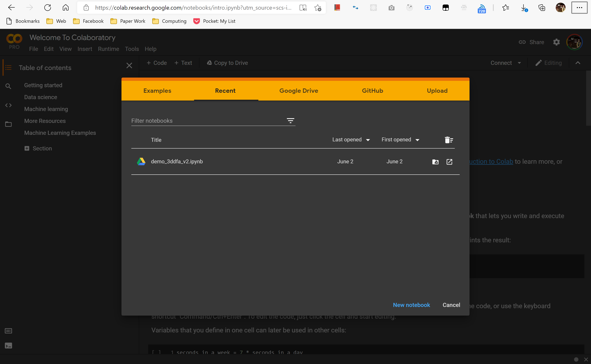Open the Insert menu
591x364 pixels.
[85, 49]
